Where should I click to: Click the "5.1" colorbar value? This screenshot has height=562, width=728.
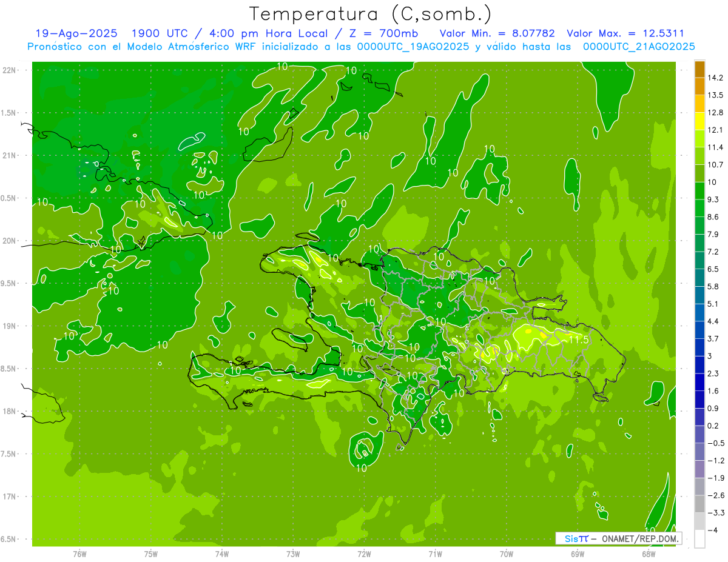713,304
